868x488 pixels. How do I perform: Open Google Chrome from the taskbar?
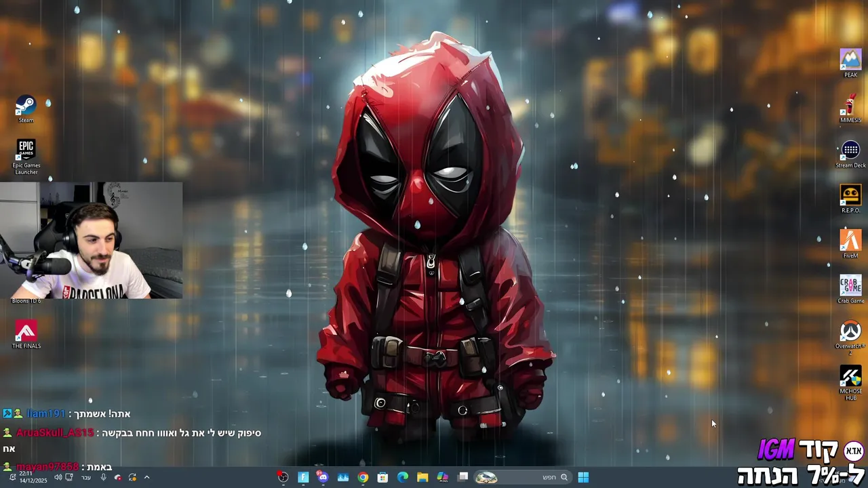click(x=363, y=477)
